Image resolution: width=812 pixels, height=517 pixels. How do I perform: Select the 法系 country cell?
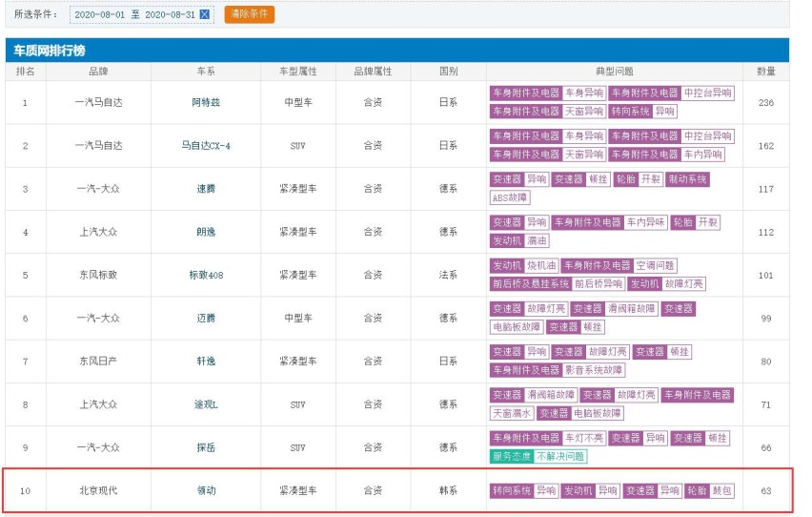448,275
